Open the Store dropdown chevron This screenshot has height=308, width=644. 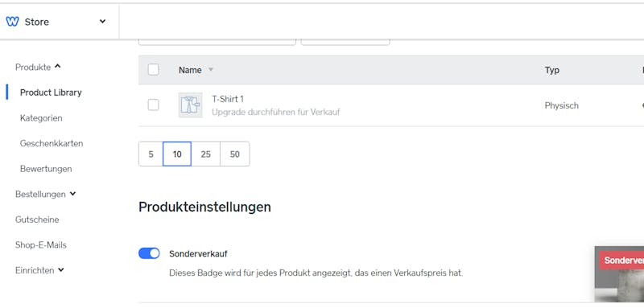click(103, 22)
